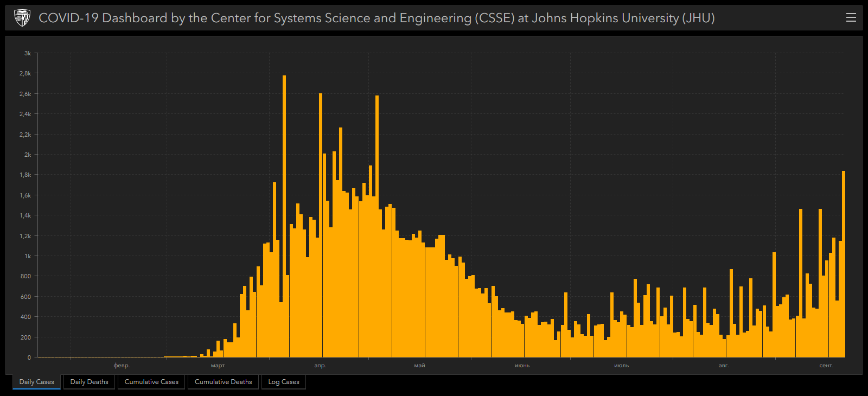Click the 'июнь' x-axis label
The width and height of the screenshot is (868, 396).
522,366
